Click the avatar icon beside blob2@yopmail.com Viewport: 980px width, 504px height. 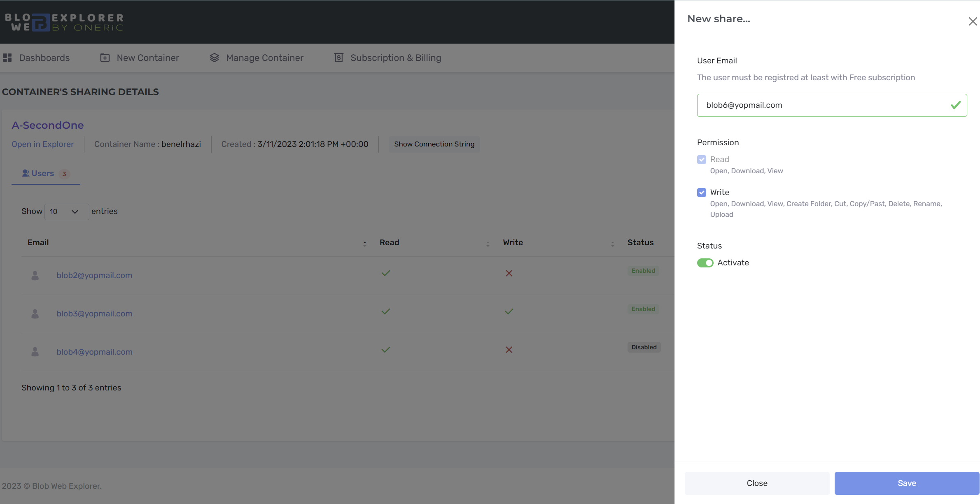35,276
